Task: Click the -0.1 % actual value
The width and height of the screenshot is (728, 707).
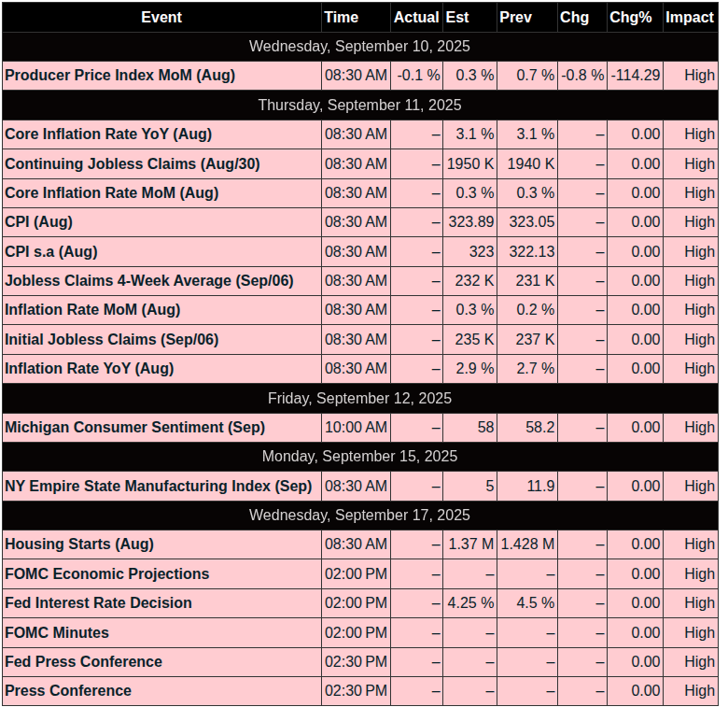Action: 418,76
